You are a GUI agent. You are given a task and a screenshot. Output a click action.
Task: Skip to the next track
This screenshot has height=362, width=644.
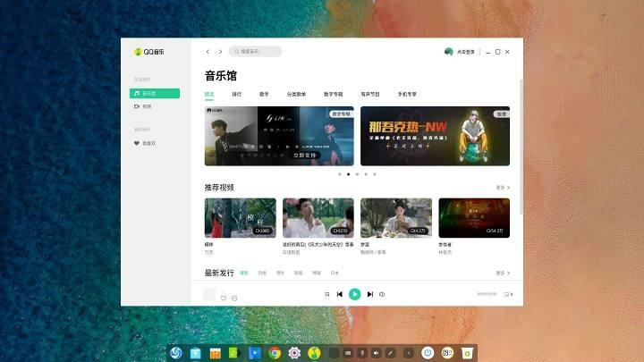coord(369,294)
